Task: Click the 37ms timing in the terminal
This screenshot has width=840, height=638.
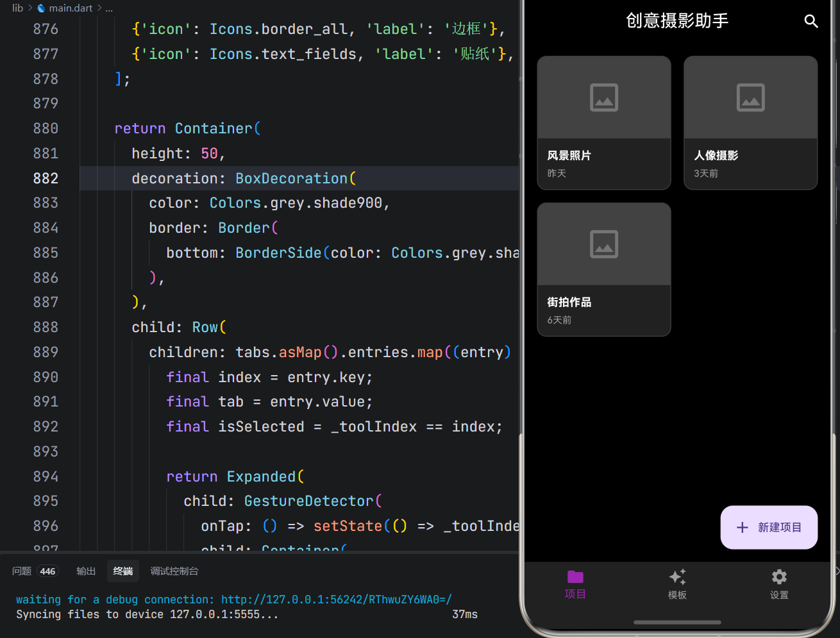Action: 465,614
